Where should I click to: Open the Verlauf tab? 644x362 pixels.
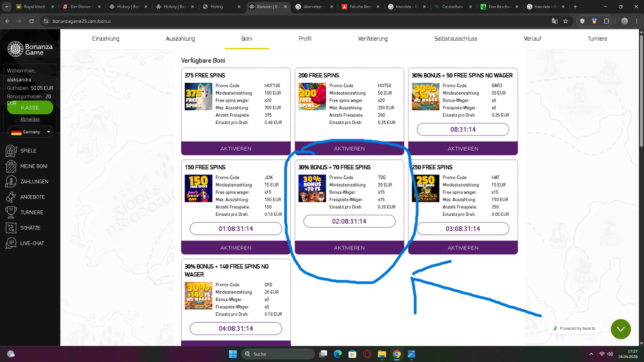tap(532, 39)
